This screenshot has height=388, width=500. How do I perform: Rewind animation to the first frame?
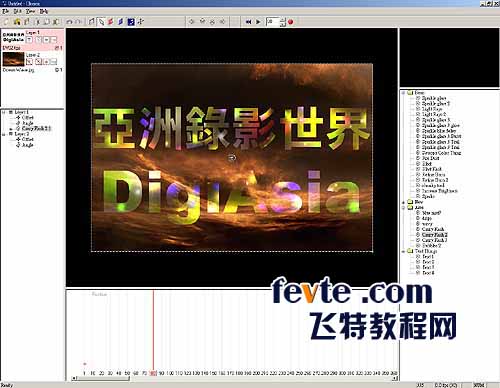pos(248,22)
